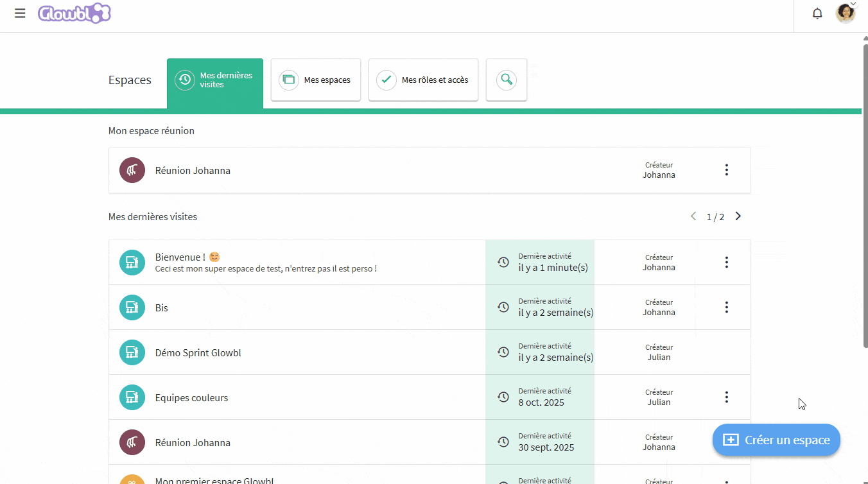The image size is (868, 484).
Task: Click meeting room icon under Mon espace réunion
Action: coord(132,170)
